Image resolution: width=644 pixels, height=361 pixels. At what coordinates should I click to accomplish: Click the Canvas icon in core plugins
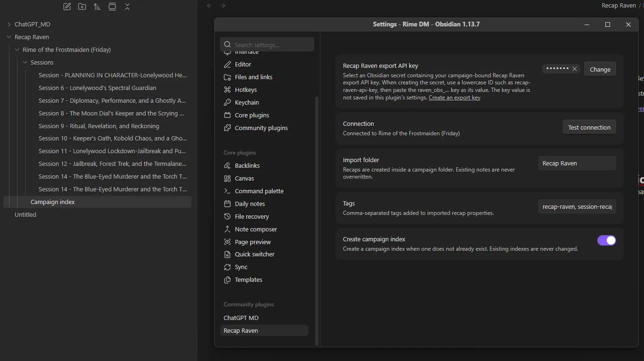click(x=227, y=179)
